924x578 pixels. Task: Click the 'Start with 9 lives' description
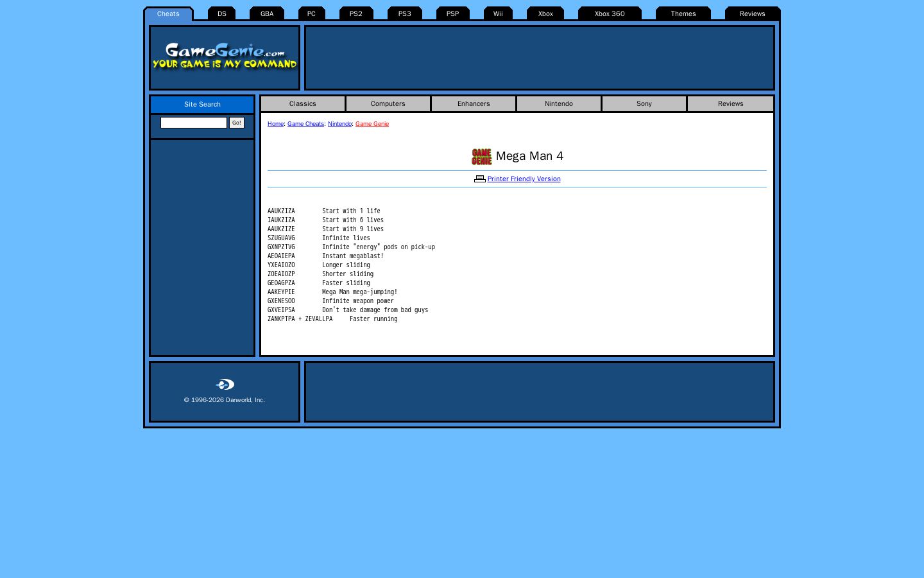tap(353, 229)
